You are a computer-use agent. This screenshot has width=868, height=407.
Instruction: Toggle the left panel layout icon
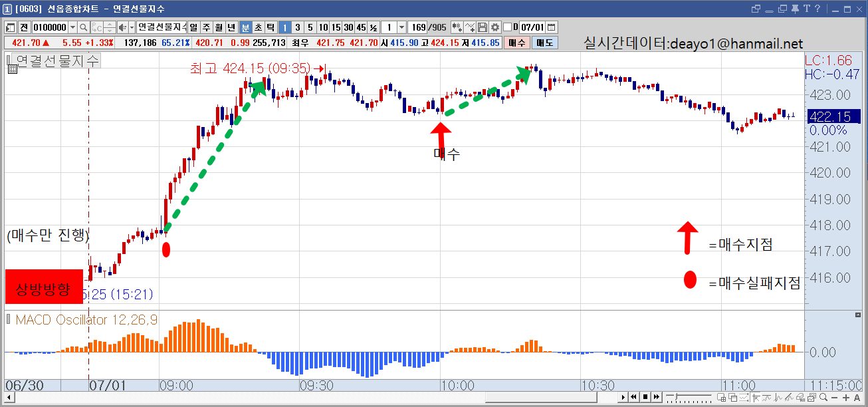(11, 27)
